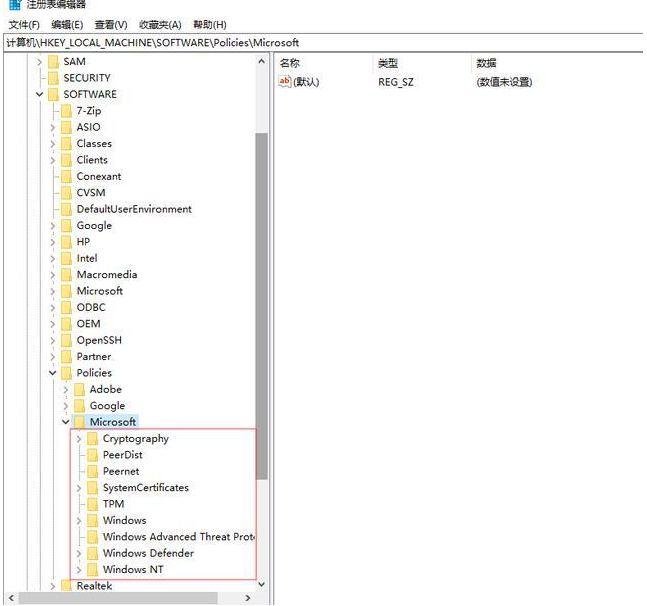647x606 pixels.
Task: Click the horizontal scrollbar thumb in tree
Action: [118, 598]
